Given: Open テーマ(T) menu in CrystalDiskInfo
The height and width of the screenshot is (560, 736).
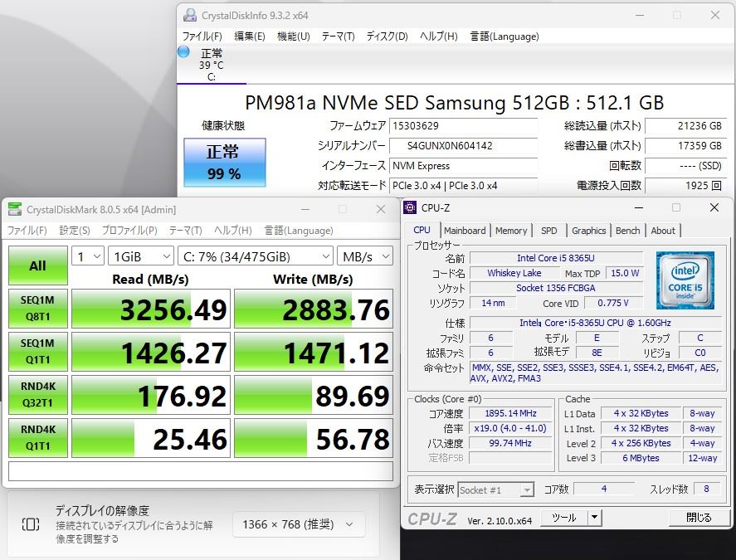Looking at the screenshot, I should click(x=338, y=37).
